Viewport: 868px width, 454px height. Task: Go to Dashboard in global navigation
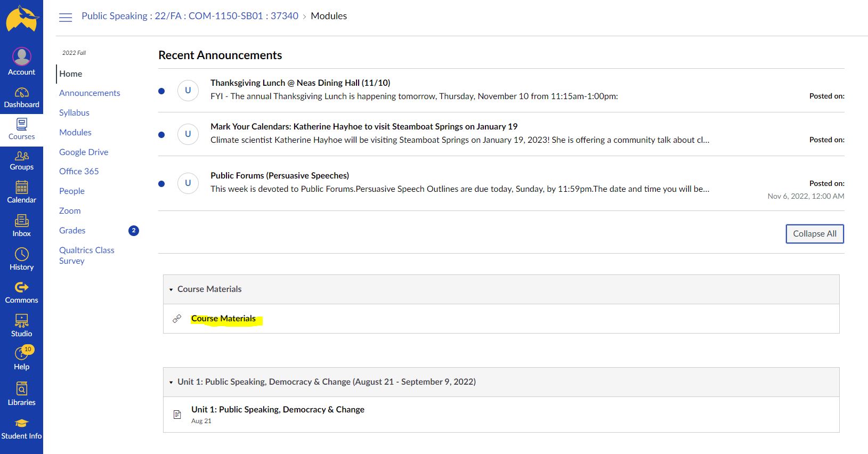coord(21,98)
